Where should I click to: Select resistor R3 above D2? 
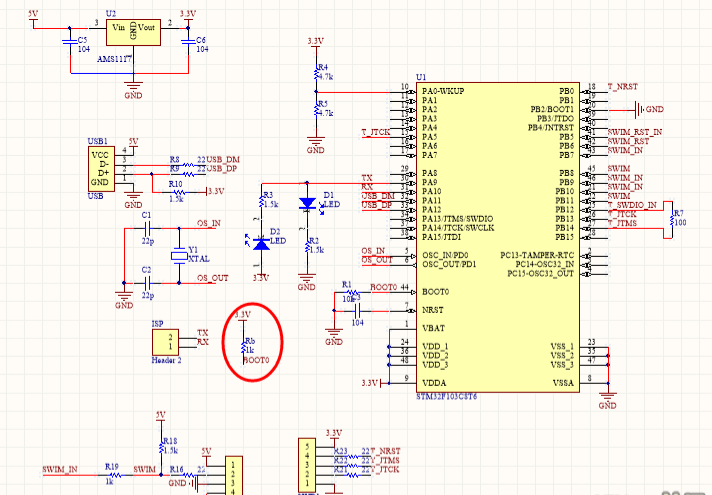(x=262, y=200)
